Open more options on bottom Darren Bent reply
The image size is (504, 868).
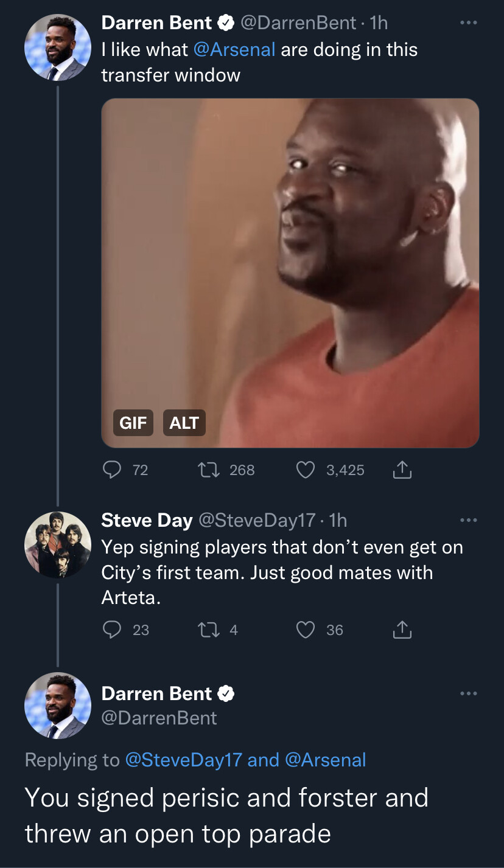pos(468,694)
